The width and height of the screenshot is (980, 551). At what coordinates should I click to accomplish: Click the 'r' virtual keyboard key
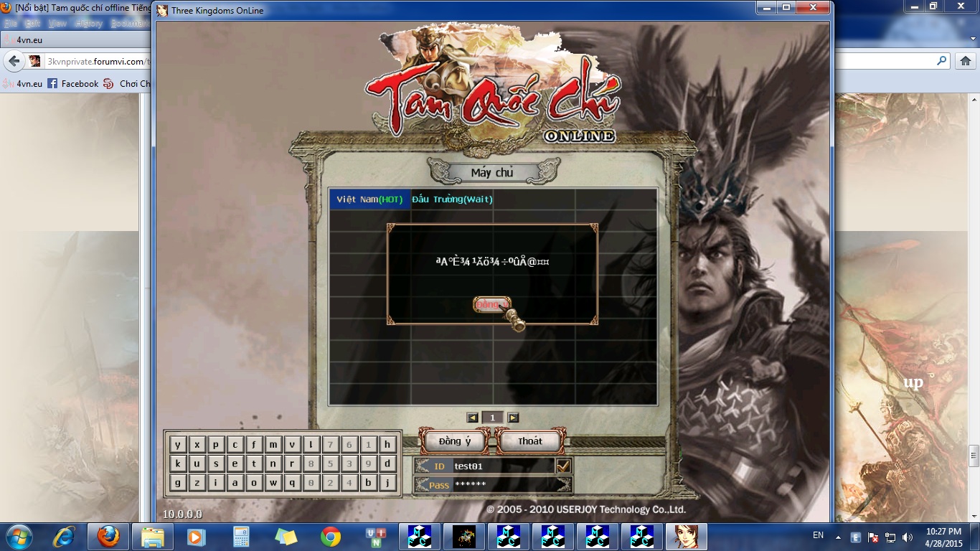click(292, 463)
